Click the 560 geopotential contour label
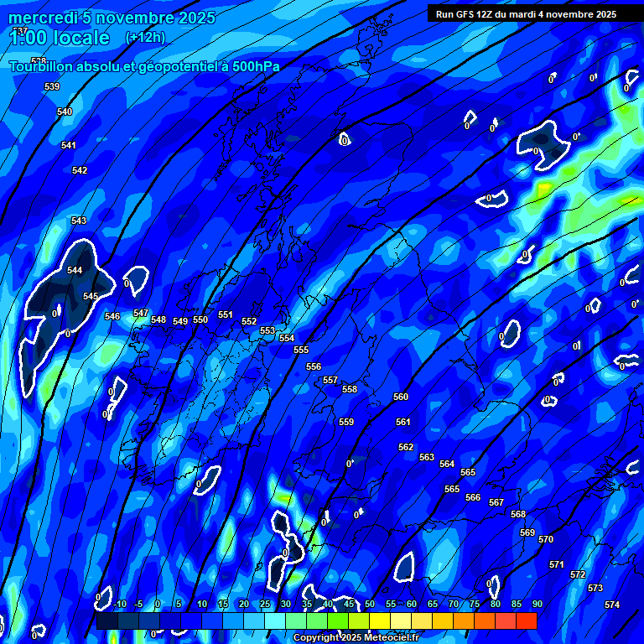Image resolution: width=644 pixels, height=644 pixels. click(x=401, y=397)
